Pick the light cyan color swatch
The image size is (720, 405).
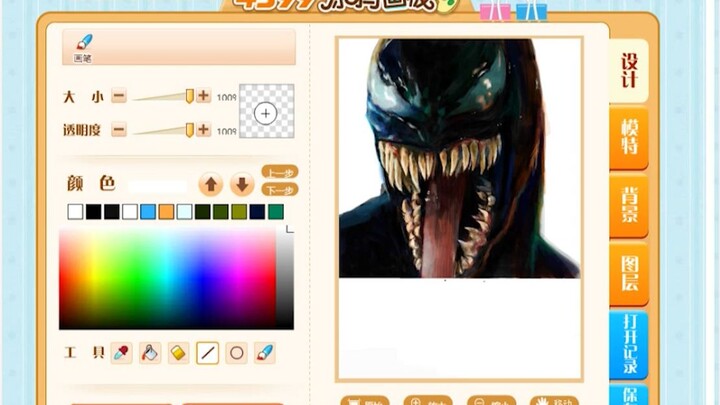coord(185,212)
